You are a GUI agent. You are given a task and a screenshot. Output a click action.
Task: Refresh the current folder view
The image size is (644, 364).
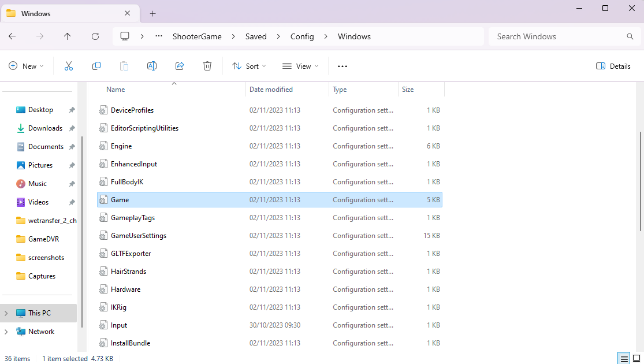[95, 36]
